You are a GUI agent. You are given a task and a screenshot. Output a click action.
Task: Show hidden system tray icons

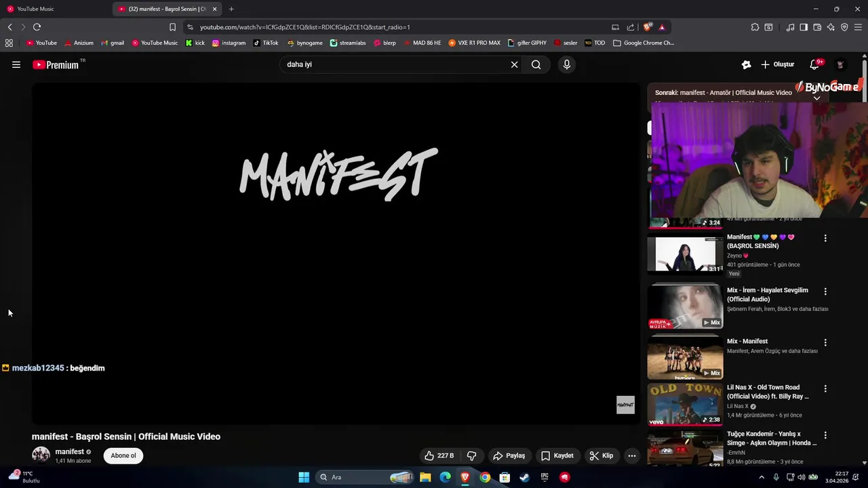point(761,477)
